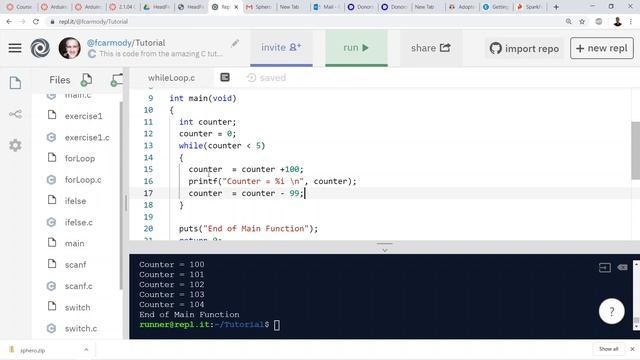Click the editor vertical scrollbar thumb
Image resolution: width=640 pixels, height=360 pixels.
[636, 150]
